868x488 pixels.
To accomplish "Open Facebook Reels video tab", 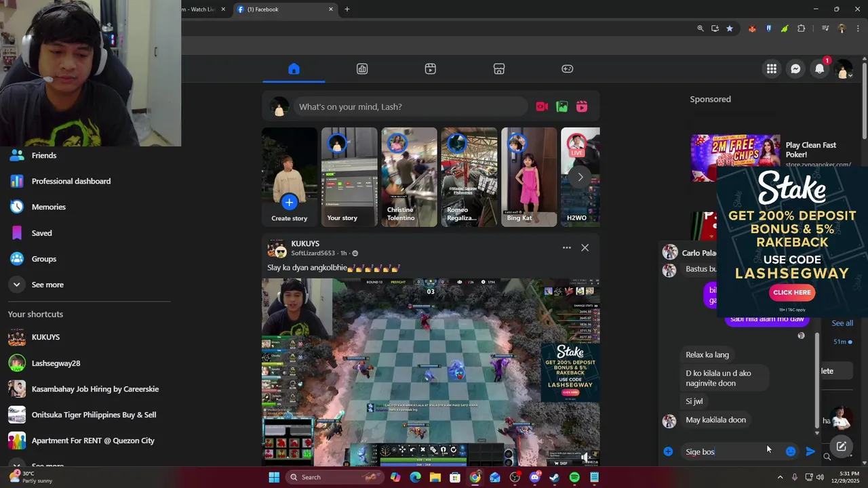I will [x=431, y=69].
